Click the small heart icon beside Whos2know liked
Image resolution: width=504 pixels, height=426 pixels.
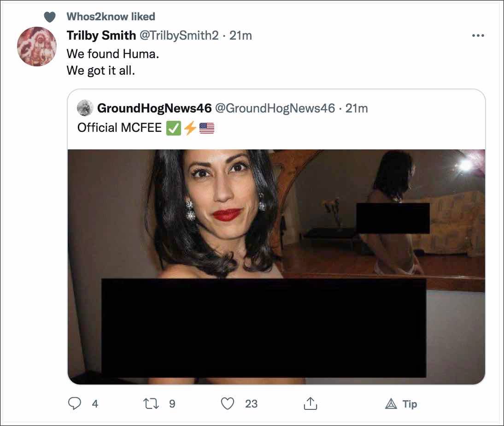tap(49, 17)
